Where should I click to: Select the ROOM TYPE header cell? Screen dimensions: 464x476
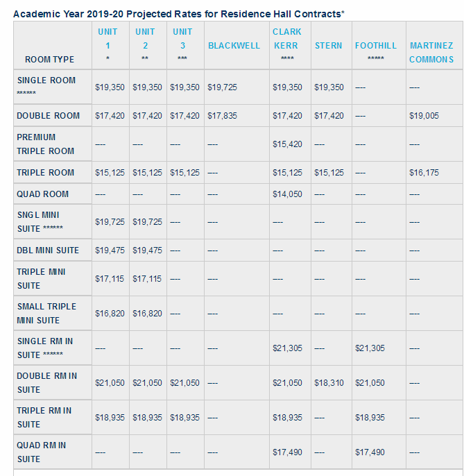(x=49, y=60)
